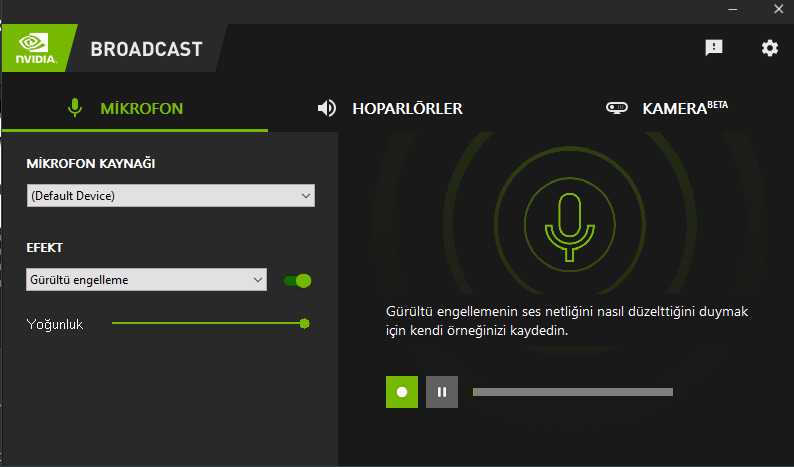Start recording with the green record button
The height and width of the screenshot is (467, 794).
point(402,392)
